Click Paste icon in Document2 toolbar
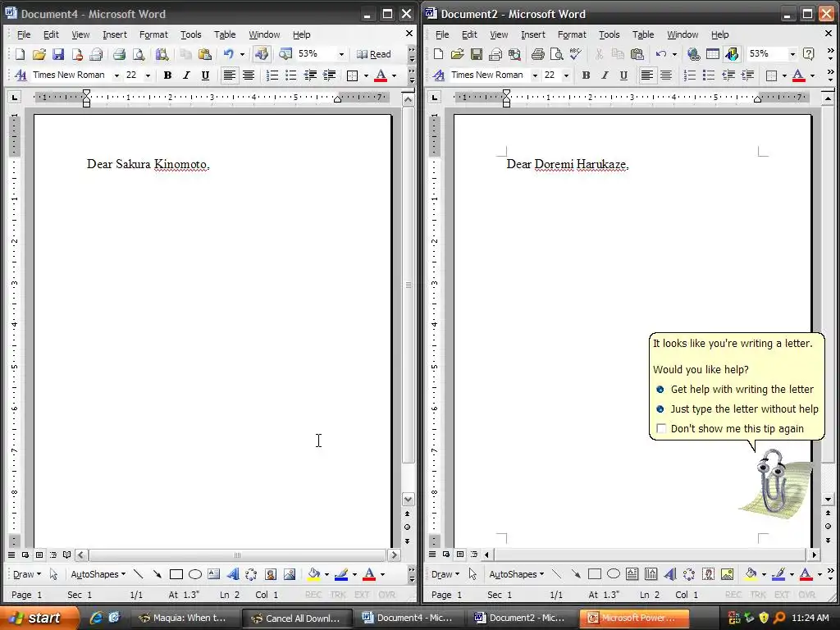Screen dimensions: 840x630 coord(637,54)
